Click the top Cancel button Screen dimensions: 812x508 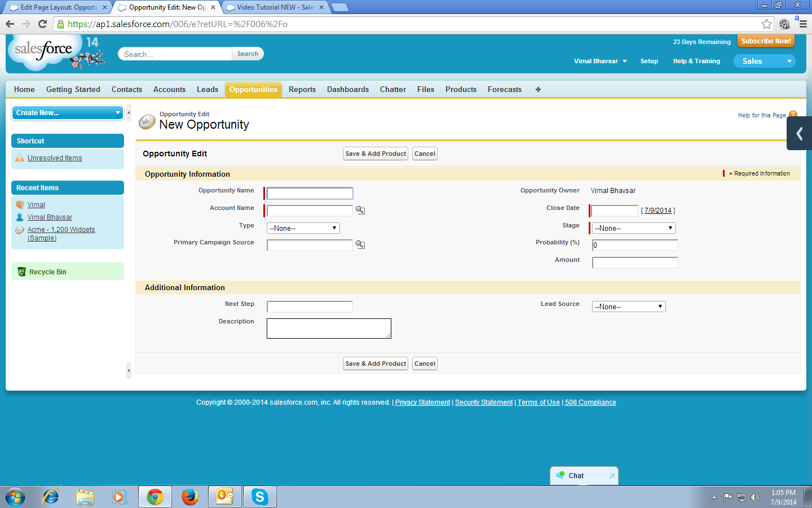tap(425, 154)
